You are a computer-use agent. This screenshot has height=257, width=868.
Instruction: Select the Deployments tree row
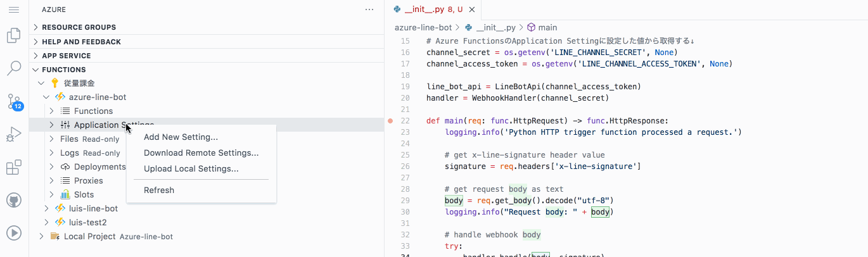coord(207,166)
